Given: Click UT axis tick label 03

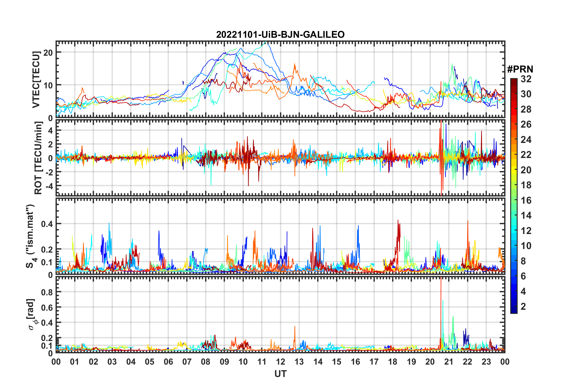Looking at the screenshot, I should pyautogui.click(x=112, y=362).
